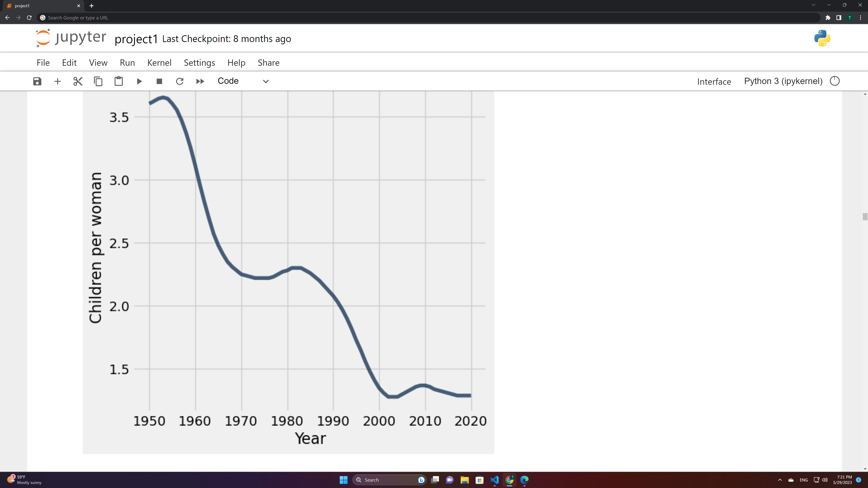Save the notebook with the floppy disk icon
This screenshot has width=868, height=488.
(37, 81)
